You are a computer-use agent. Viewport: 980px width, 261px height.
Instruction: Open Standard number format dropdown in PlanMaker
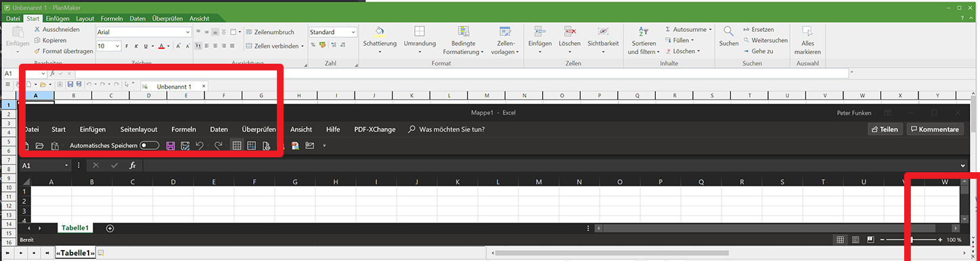(353, 32)
